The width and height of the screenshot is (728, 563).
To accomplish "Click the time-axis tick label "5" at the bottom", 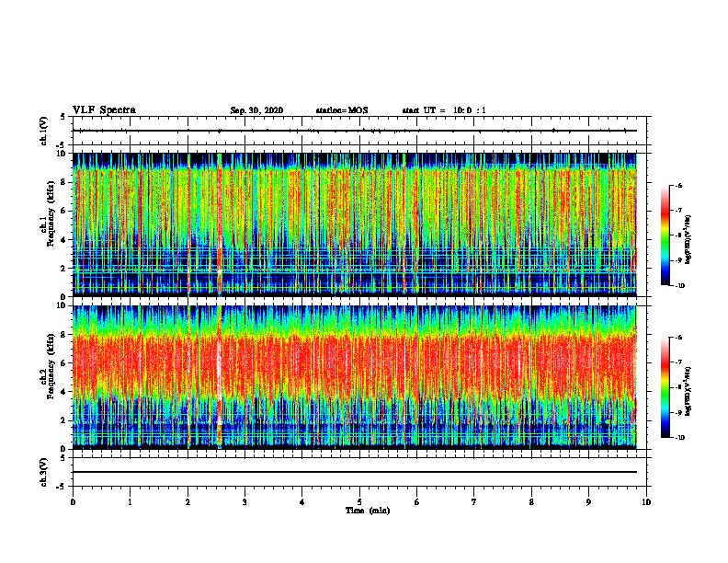I will tap(359, 501).
